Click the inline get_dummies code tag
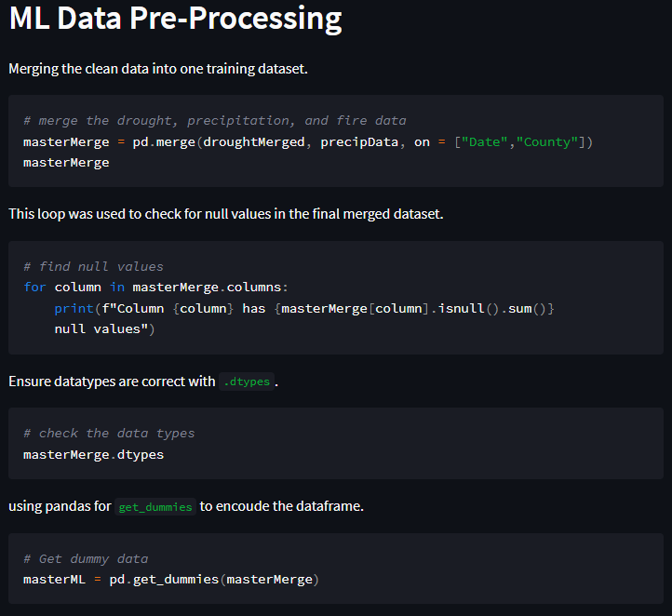The image size is (672, 616). point(155,507)
